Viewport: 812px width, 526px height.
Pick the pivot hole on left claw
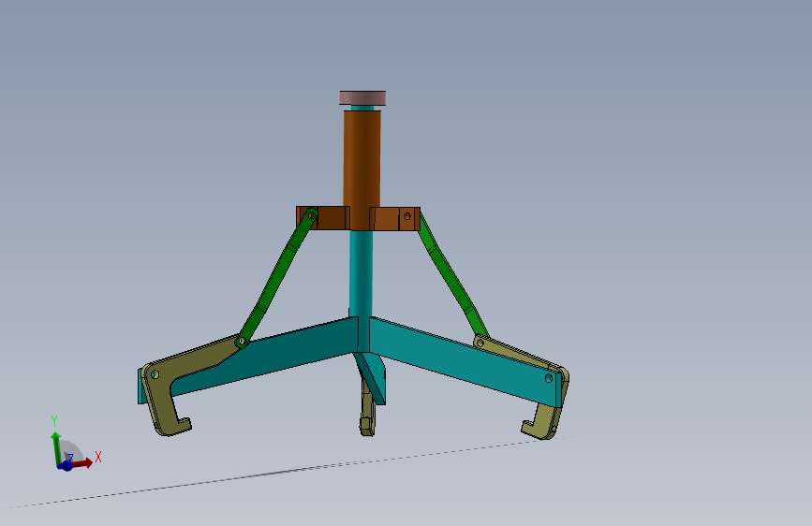155,374
